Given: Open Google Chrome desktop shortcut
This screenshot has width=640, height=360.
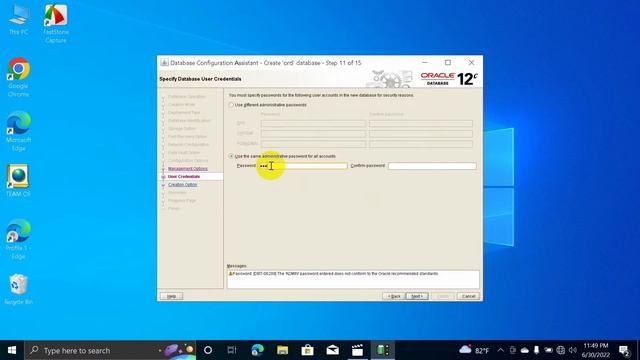Looking at the screenshot, I should coord(18,77).
